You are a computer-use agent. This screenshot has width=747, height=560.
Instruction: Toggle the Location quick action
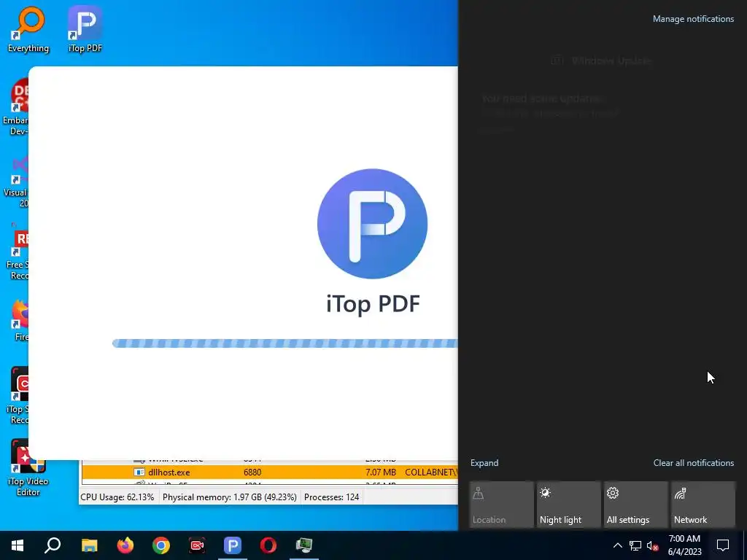(501, 505)
